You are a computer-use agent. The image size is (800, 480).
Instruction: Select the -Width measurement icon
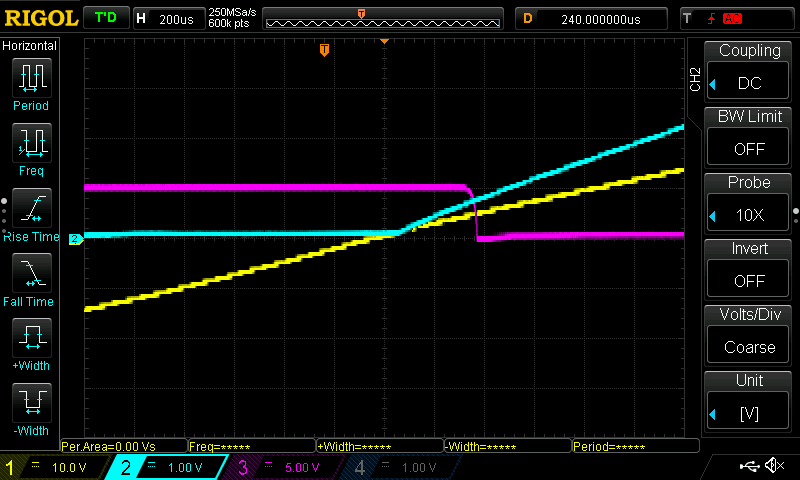30,402
